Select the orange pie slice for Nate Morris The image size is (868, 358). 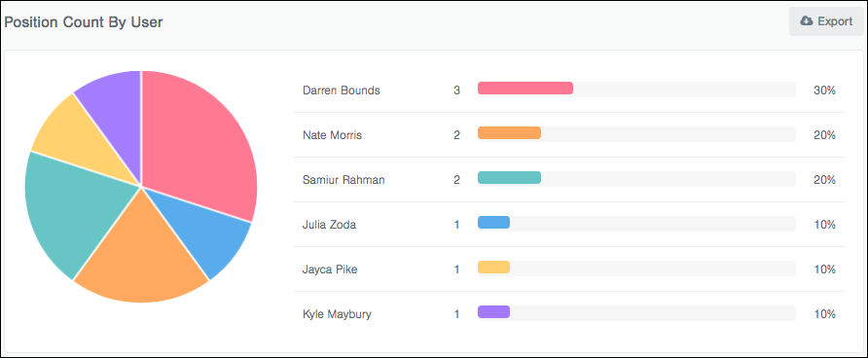point(141,260)
